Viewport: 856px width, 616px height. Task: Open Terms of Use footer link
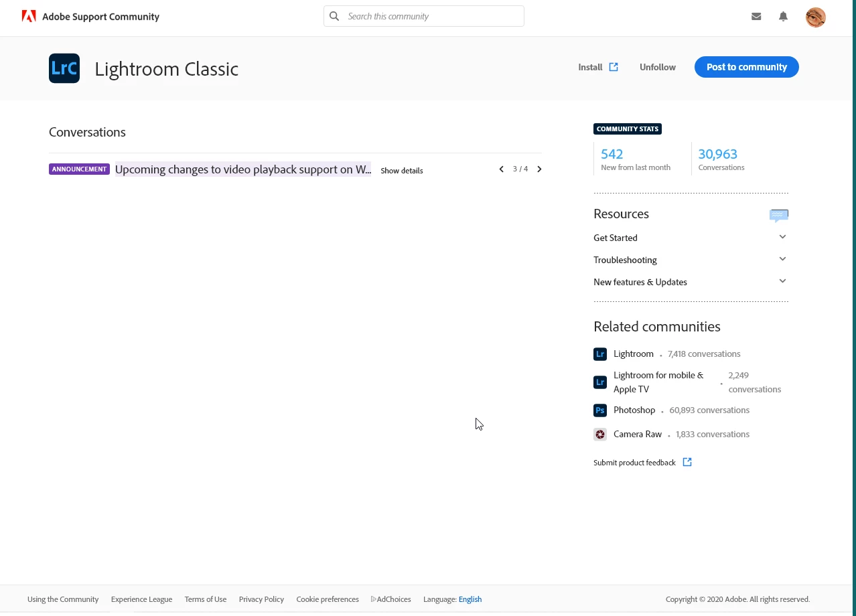(x=206, y=599)
